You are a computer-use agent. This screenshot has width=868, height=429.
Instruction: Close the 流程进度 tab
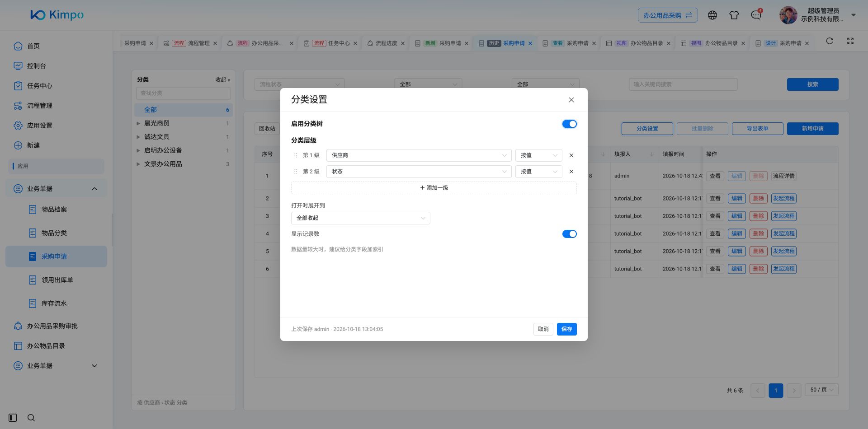[x=402, y=43]
